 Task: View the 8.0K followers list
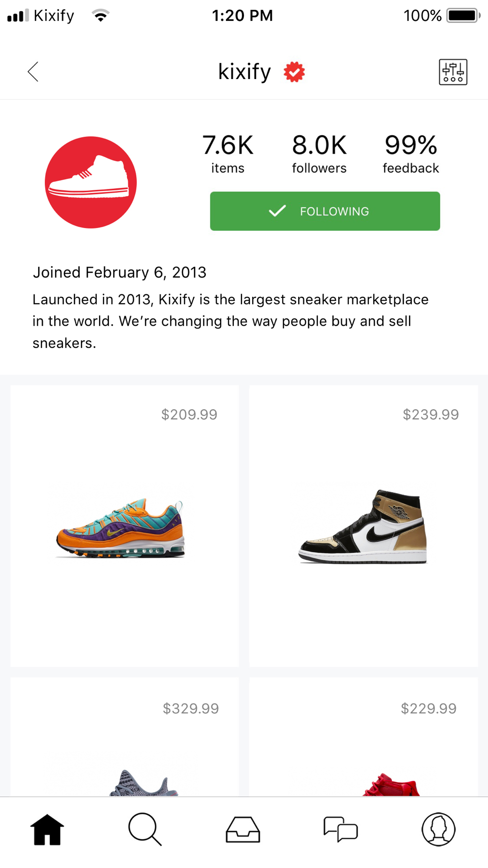[319, 153]
